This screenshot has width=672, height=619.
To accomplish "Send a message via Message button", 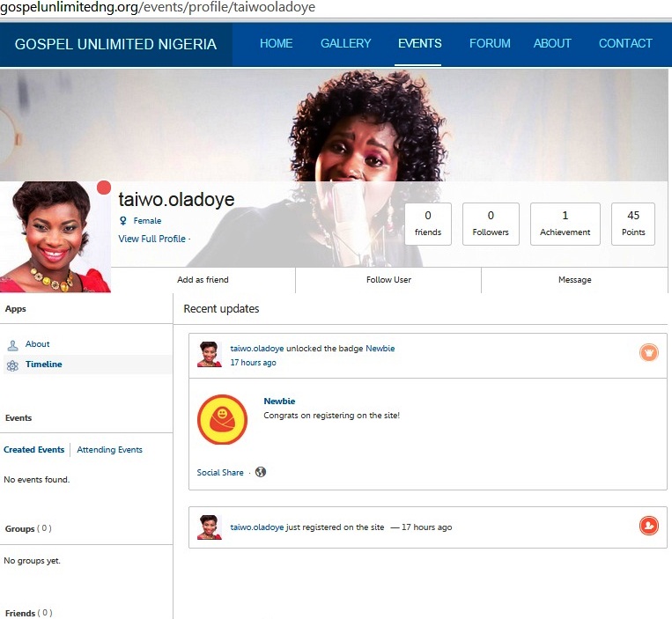I will pyautogui.click(x=574, y=280).
